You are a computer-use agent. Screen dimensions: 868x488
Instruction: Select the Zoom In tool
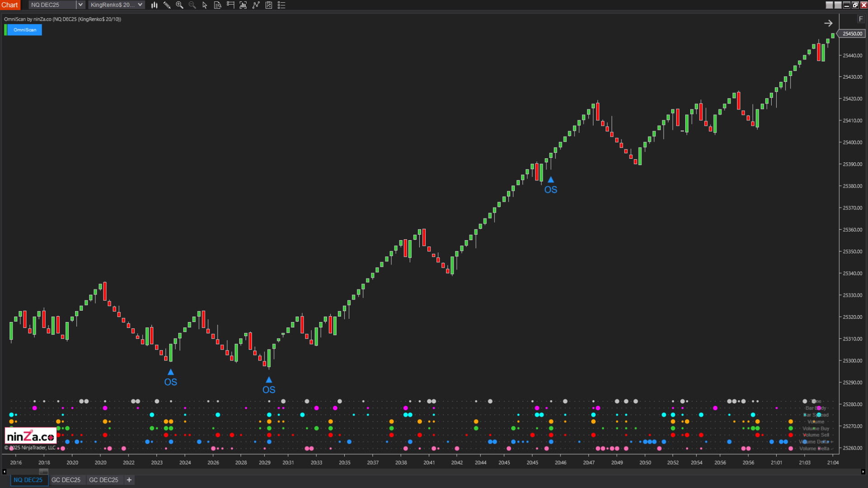tap(179, 5)
